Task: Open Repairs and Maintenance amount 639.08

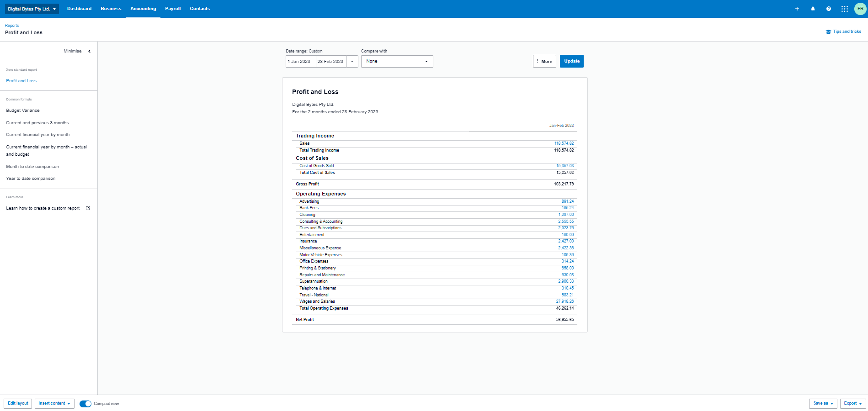Action: pyautogui.click(x=568, y=275)
